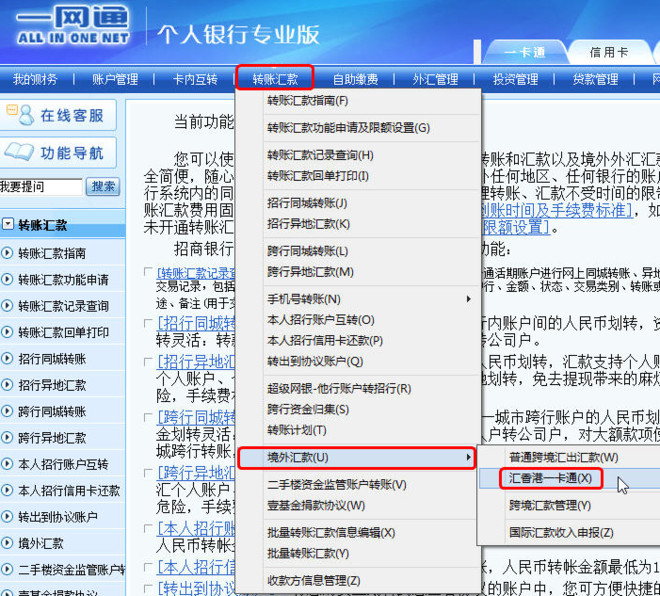Choose 跨行异地汇款(M) menu entry
This screenshot has height=596, width=660.
point(310,272)
